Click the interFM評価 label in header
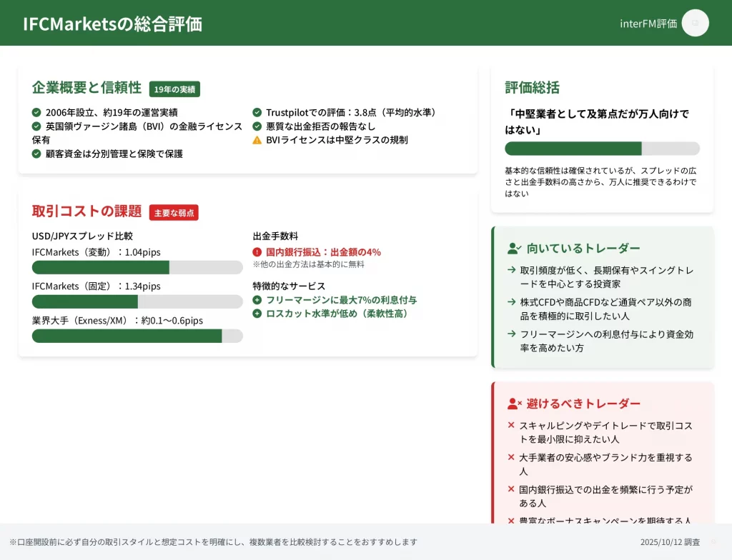This screenshot has height=560, width=732. tap(648, 24)
